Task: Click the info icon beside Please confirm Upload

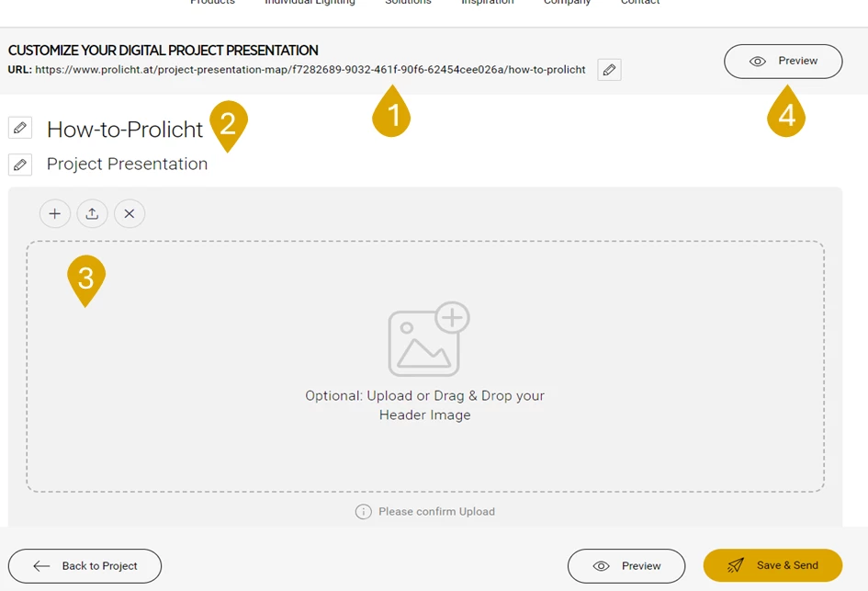Action: (363, 512)
